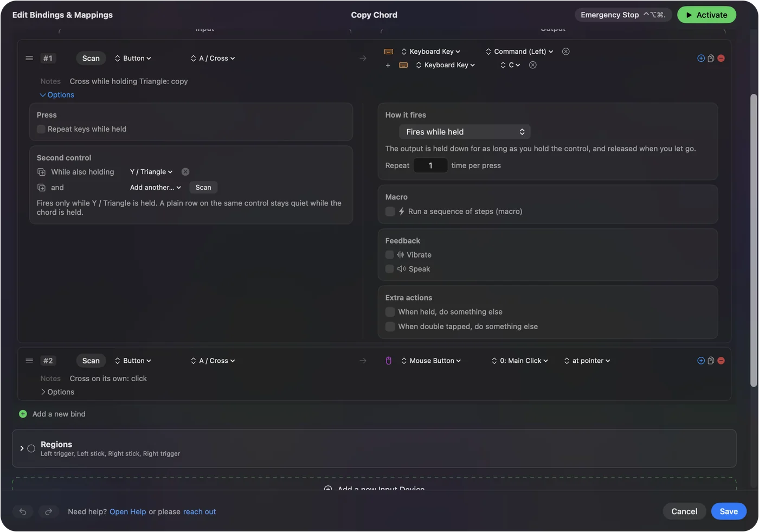
Task: Remove the Command (Left) key output
Action: coord(566,52)
